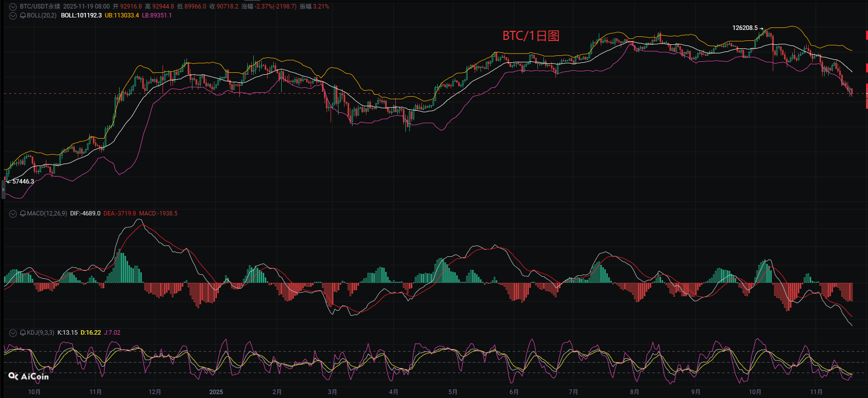Click the MACD alert bell icon
The height and width of the screenshot is (398, 868).
[x=23, y=213]
